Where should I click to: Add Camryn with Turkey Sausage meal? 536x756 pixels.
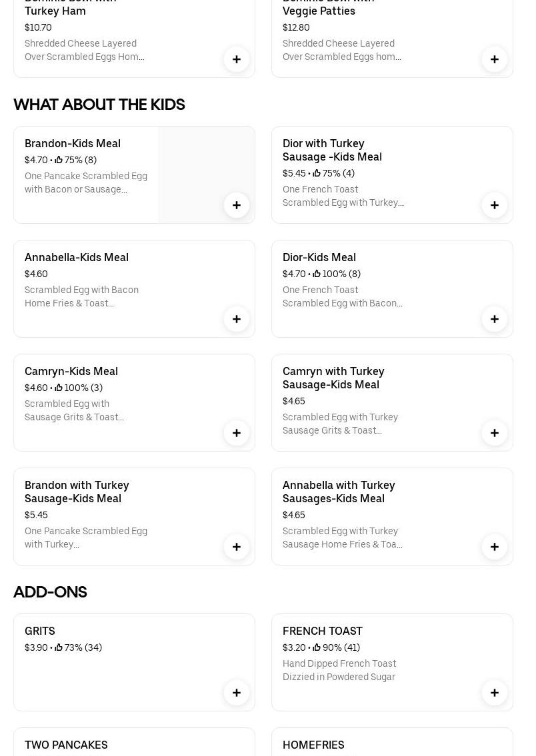tap(495, 433)
